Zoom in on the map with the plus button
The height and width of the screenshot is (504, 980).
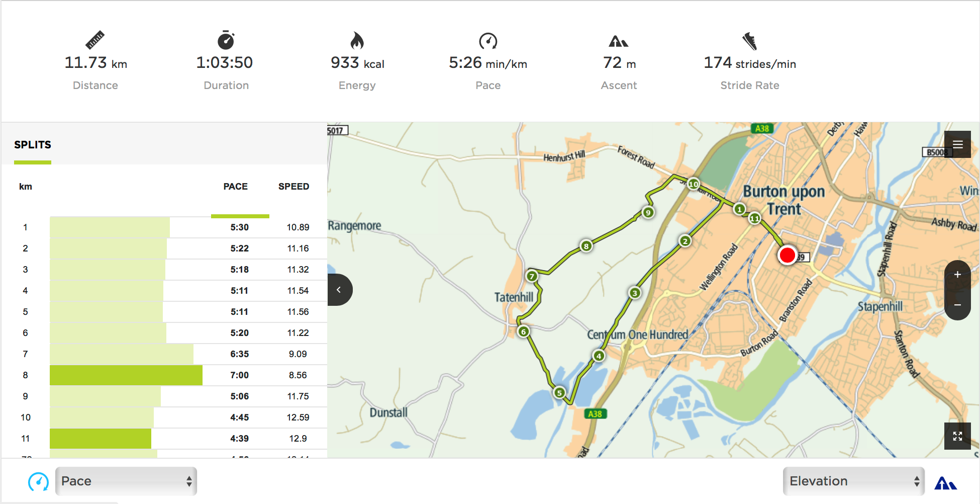pyautogui.click(x=957, y=275)
